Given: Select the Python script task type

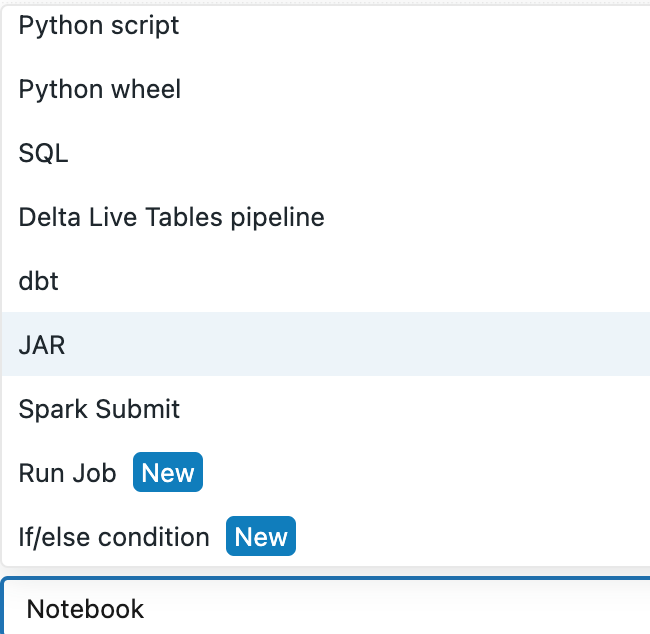Looking at the screenshot, I should tap(326, 26).
